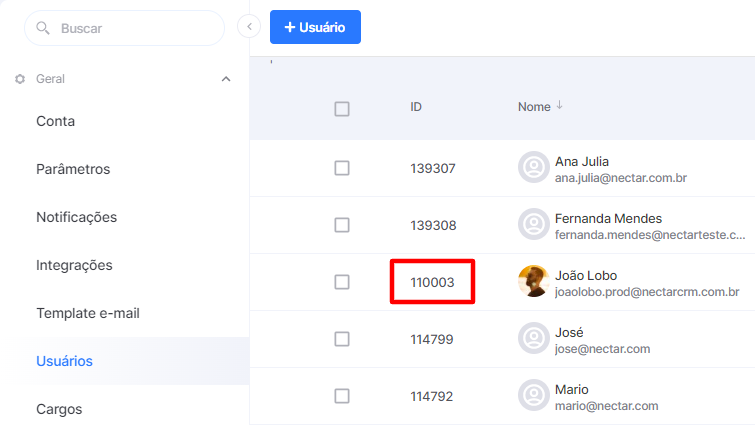Toggle the select-all header checkbox
Viewport: 755px width, 425px height.
pyautogui.click(x=342, y=109)
